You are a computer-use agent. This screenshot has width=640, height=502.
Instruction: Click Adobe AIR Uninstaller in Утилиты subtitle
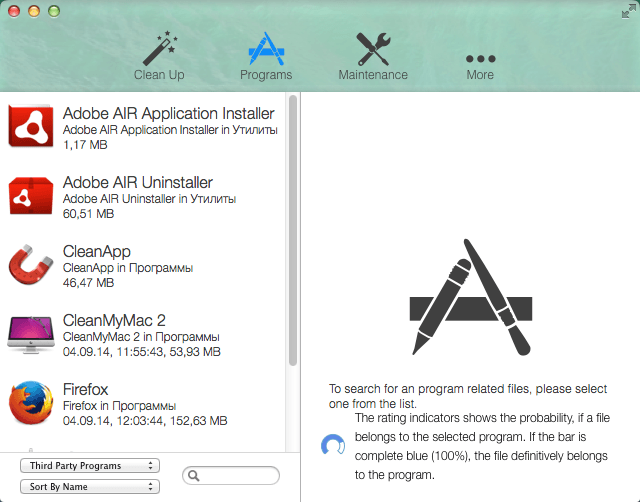click(149, 199)
